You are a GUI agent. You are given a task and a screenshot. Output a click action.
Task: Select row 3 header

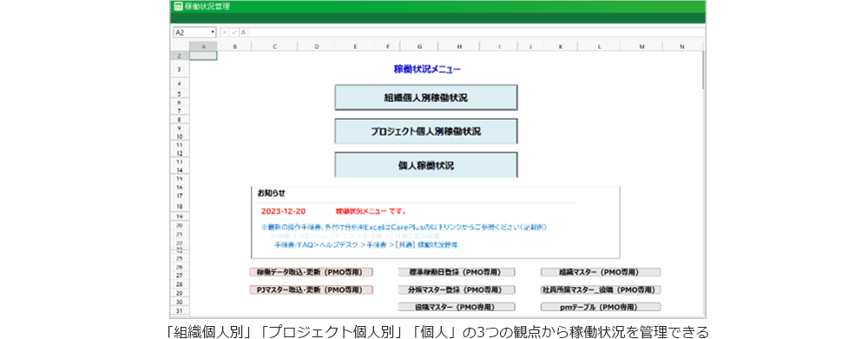click(x=180, y=70)
